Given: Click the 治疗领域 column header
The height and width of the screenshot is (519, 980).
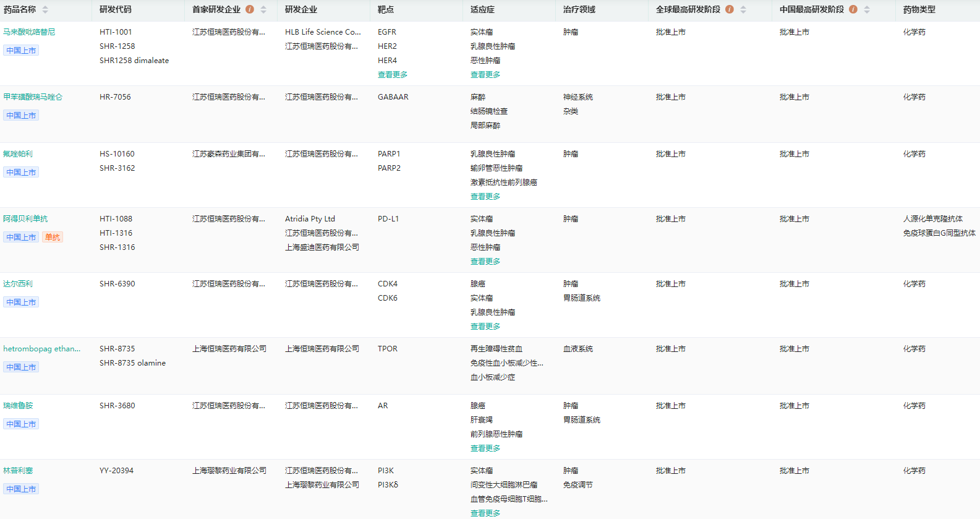Looking at the screenshot, I should tap(579, 10).
